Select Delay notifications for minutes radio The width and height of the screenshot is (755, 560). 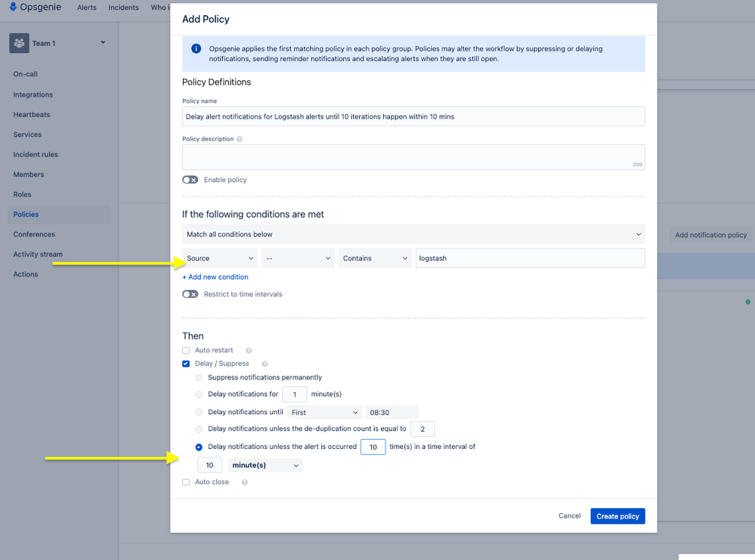click(199, 394)
